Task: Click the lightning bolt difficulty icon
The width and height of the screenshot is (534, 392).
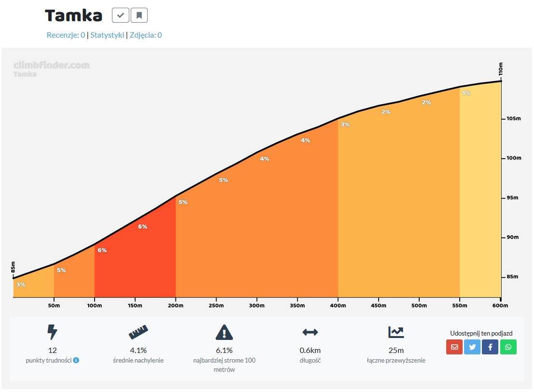Action: [52, 332]
